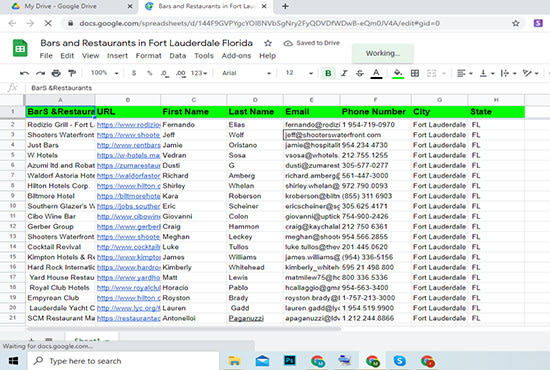The width and height of the screenshot is (550, 370).
Task: Toggle Strikethrough formatting
Action: pyautogui.click(x=360, y=73)
